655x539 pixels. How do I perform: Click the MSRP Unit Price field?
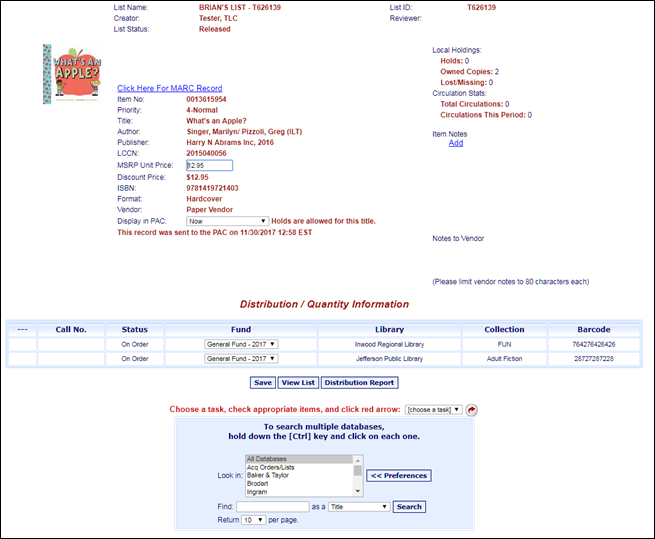(209, 165)
